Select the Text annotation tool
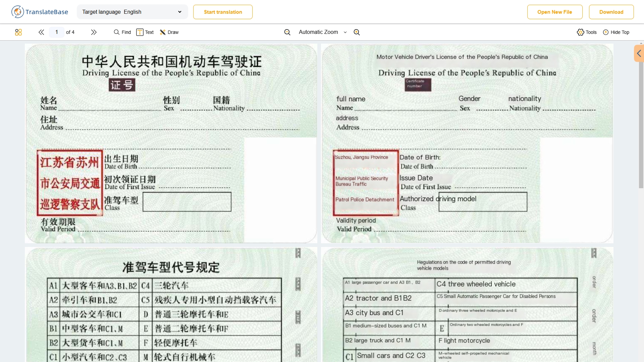The width and height of the screenshot is (644, 362). pos(145,32)
